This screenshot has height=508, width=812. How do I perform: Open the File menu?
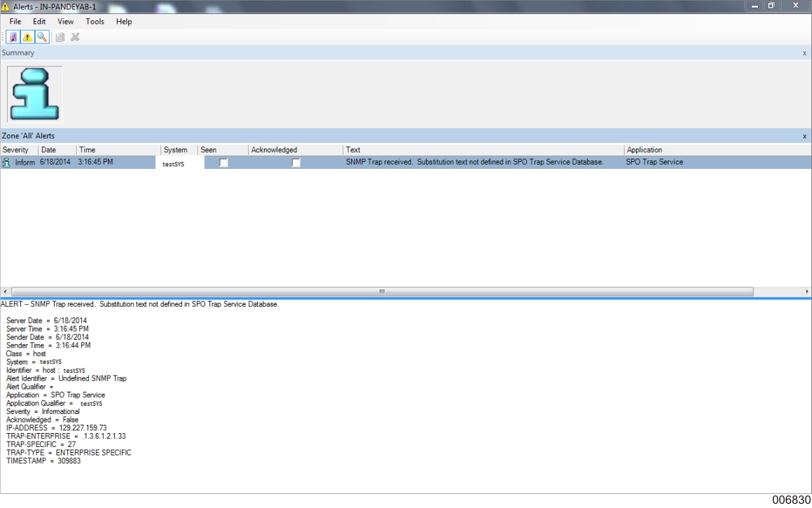(x=15, y=21)
